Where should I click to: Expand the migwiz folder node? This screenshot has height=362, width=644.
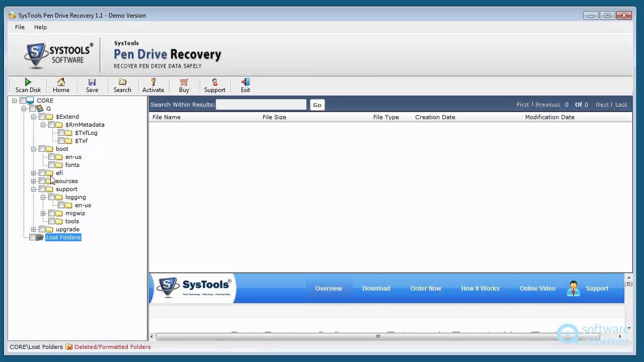click(43, 213)
